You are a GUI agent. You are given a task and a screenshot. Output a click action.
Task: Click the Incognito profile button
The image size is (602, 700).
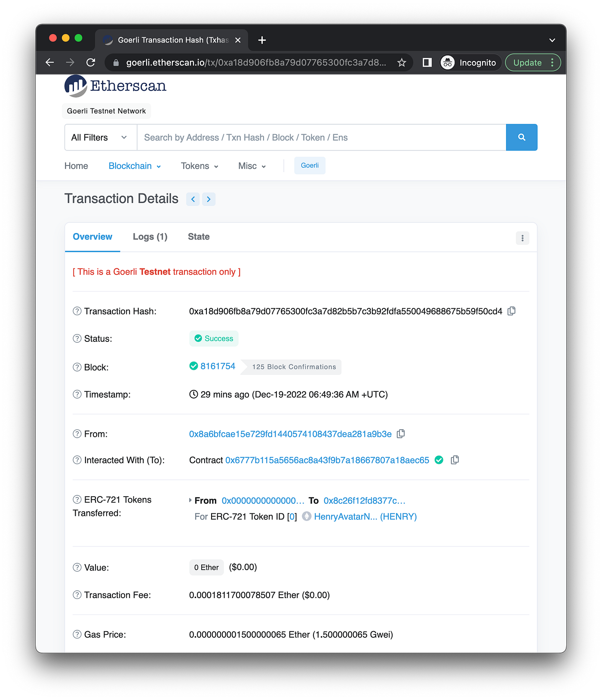[471, 63]
